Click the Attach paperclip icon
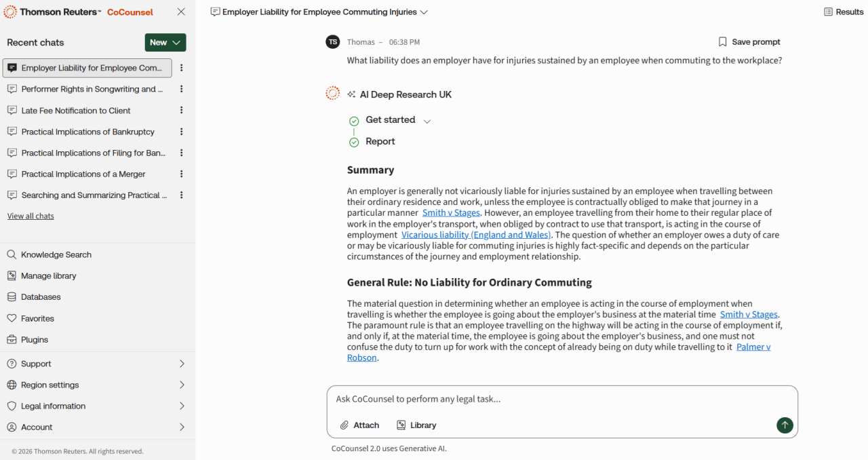This screenshot has height=460, width=868. [x=344, y=425]
